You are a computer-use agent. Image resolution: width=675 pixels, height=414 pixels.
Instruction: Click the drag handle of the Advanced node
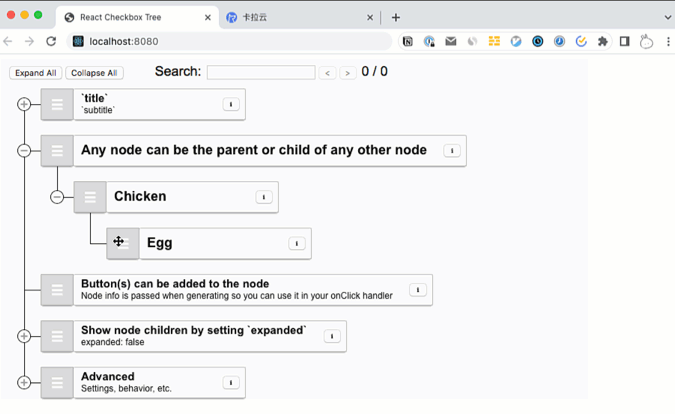pyautogui.click(x=57, y=382)
